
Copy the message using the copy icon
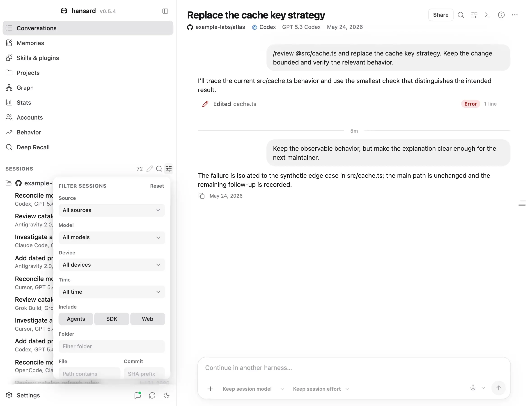[201, 196]
